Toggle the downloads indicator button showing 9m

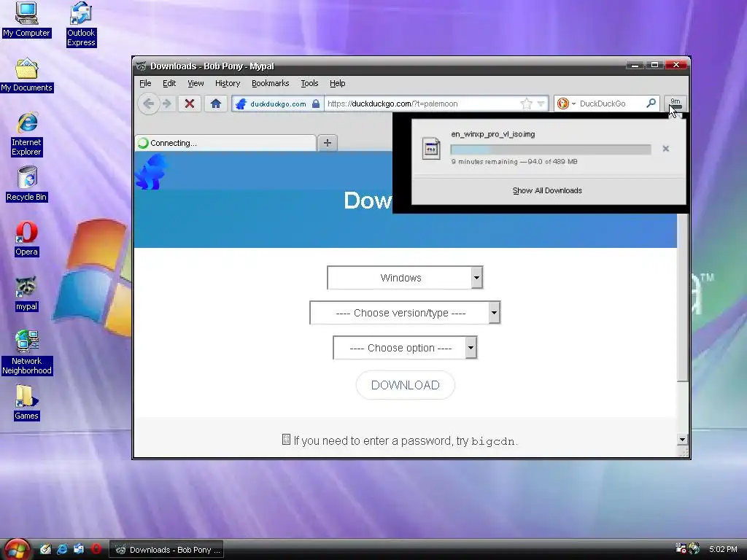pyautogui.click(x=675, y=104)
